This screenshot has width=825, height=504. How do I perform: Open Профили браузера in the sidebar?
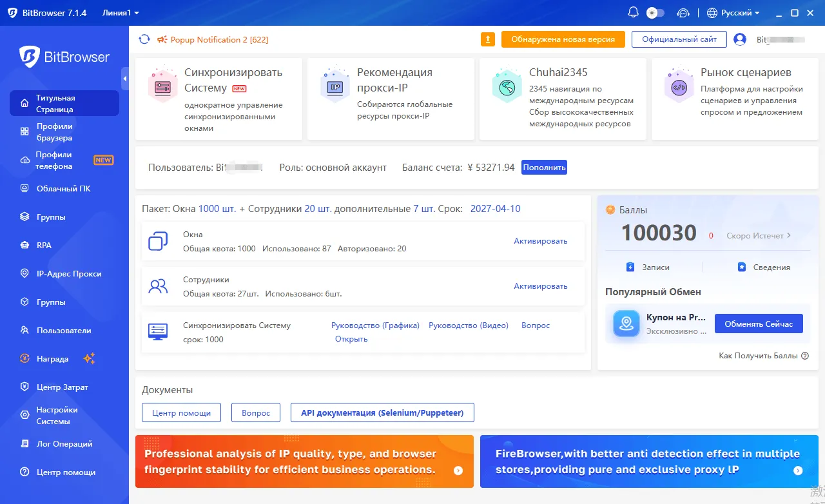[64, 132]
